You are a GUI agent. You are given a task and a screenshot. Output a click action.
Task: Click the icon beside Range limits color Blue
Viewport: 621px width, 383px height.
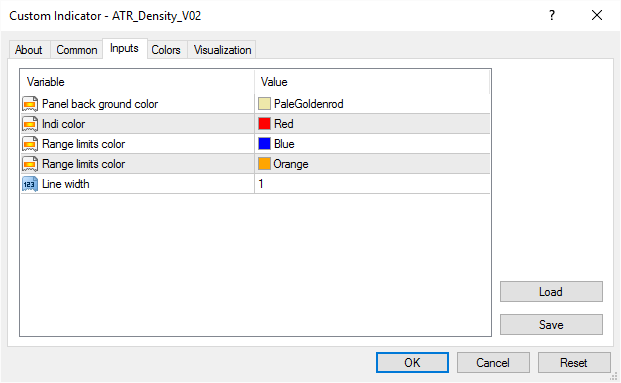[x=30, y=144]
